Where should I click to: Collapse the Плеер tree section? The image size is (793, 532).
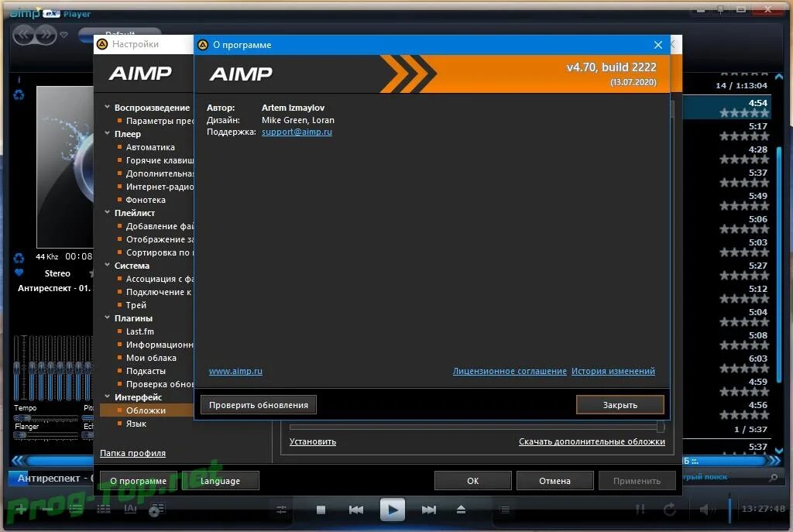107,133
